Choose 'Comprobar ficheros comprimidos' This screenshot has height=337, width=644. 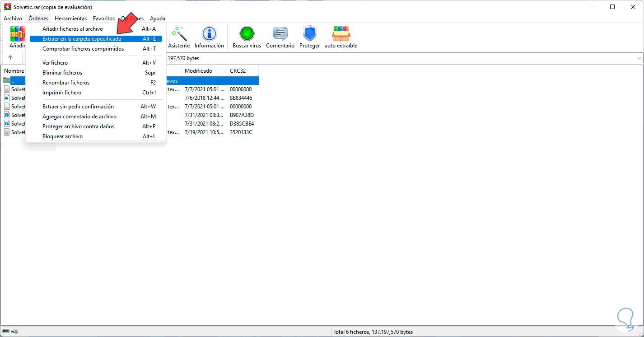point(96,49)
